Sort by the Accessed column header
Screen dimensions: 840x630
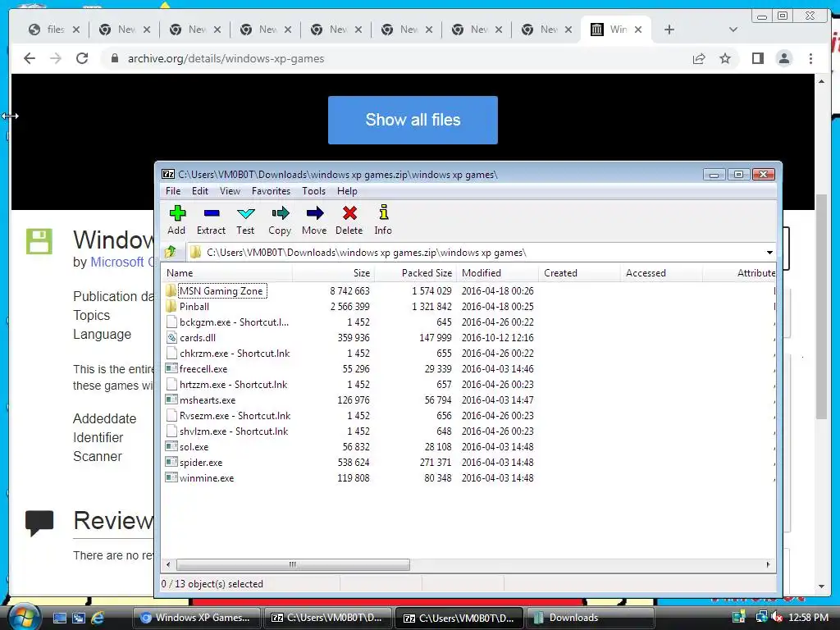point(661,273)
